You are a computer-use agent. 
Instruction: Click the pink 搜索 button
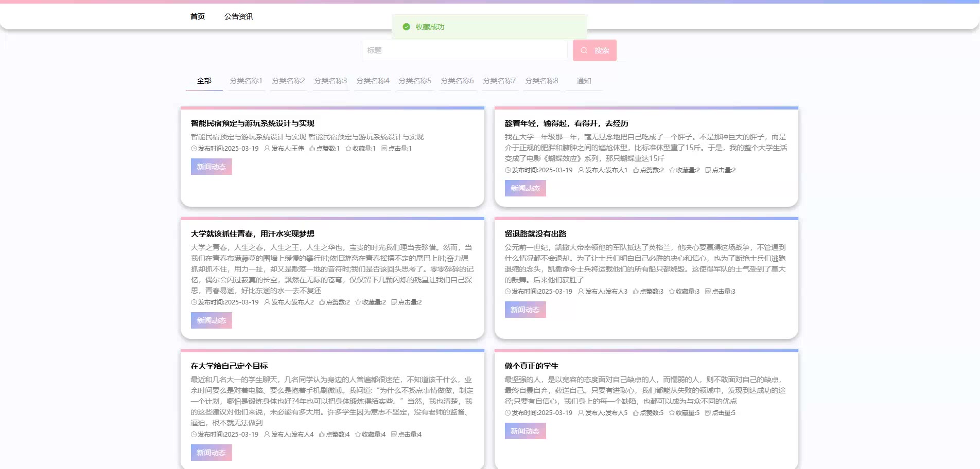tap(594, 50)
